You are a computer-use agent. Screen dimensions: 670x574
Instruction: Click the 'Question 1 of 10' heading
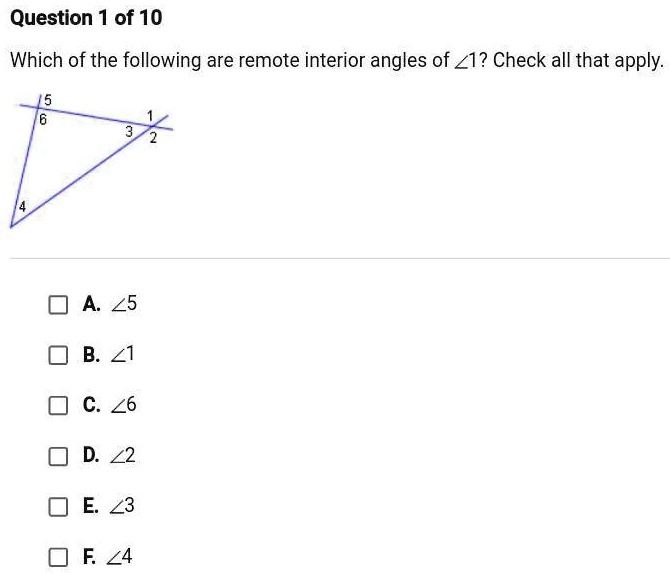point(85,19)
